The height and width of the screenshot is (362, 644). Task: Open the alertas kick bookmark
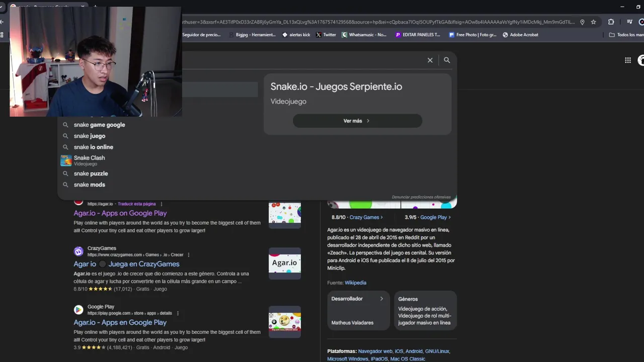tap(296, 35)
